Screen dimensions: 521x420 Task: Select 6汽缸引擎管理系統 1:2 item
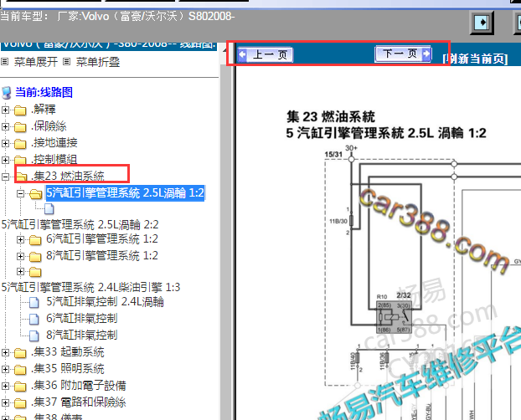coord(102,238)
